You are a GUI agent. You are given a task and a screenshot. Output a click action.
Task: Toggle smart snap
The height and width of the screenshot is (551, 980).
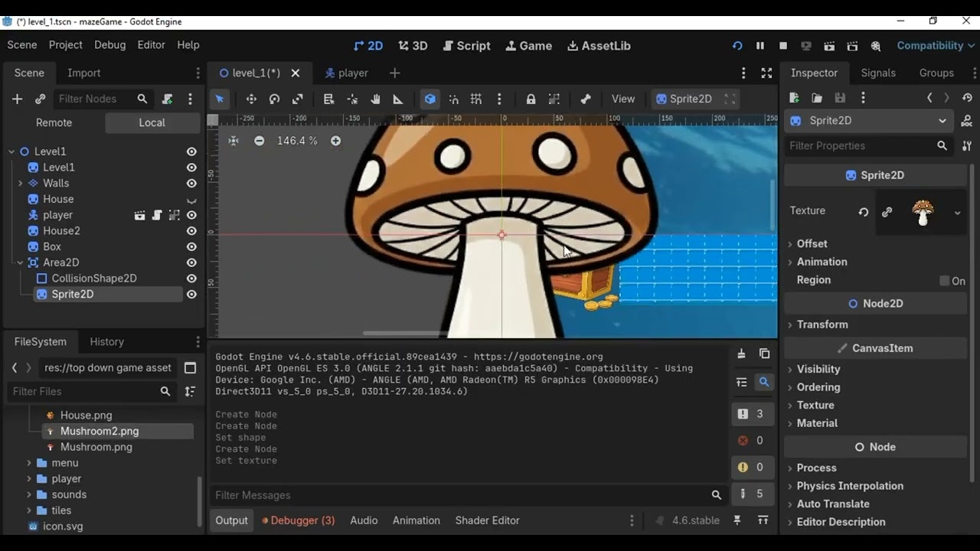tap(453, 99)
